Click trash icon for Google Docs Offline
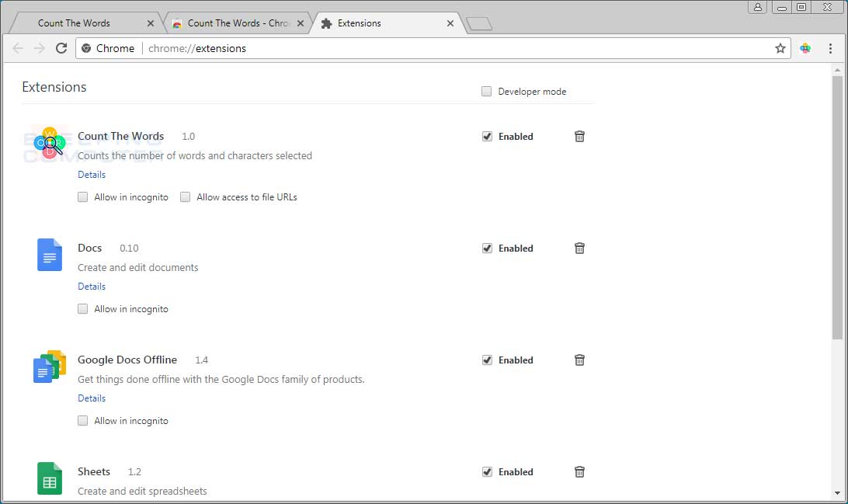The image size is (848, 504). pyautogui.click(x=579, y=360)
